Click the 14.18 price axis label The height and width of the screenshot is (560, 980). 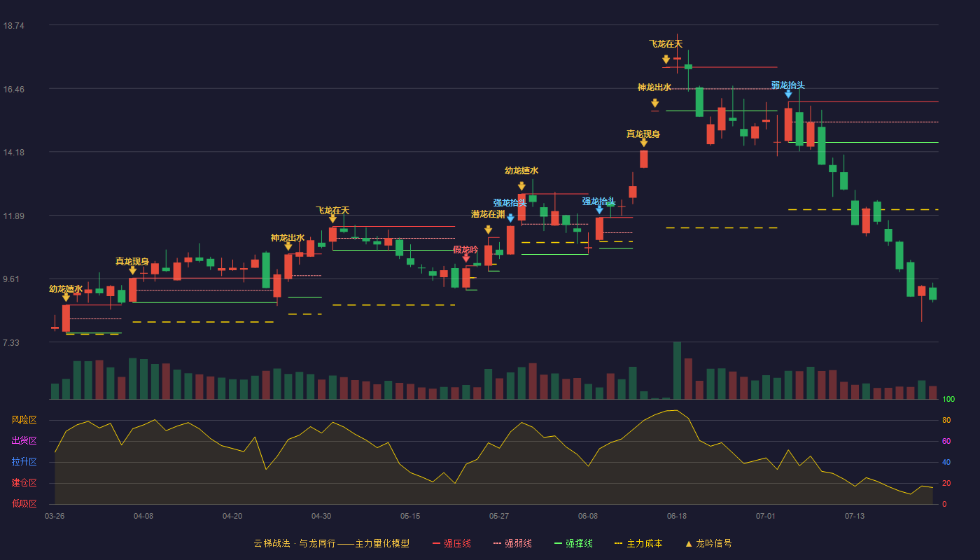pyautogui.click(x=13, y=153)
